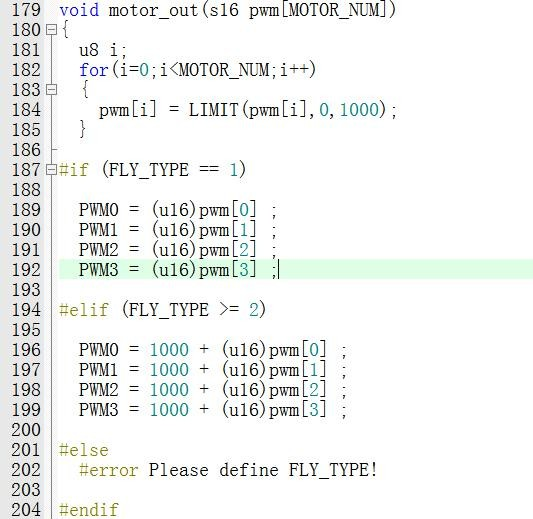
Task: Click PWM0 on line 196
Action: 99,350
